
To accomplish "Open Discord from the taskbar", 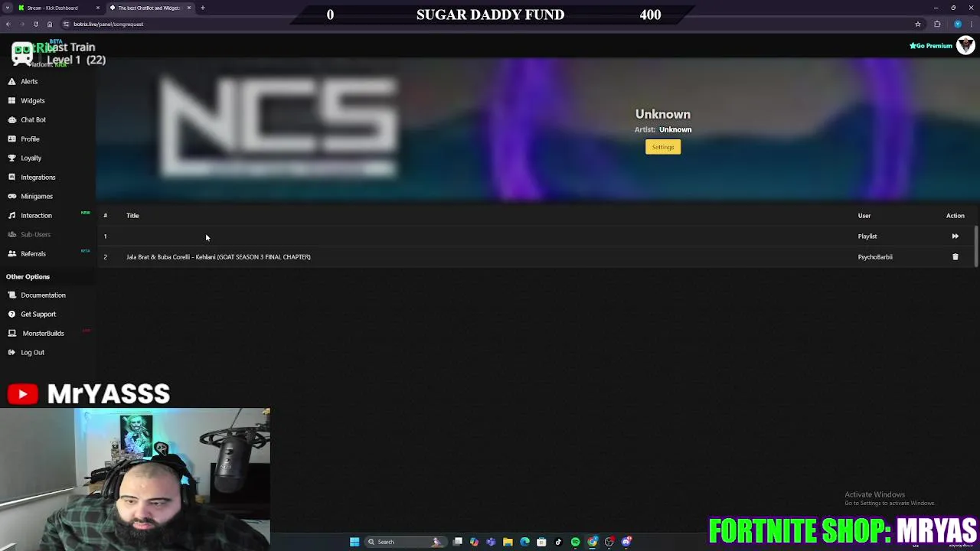I will coord(626,542).
